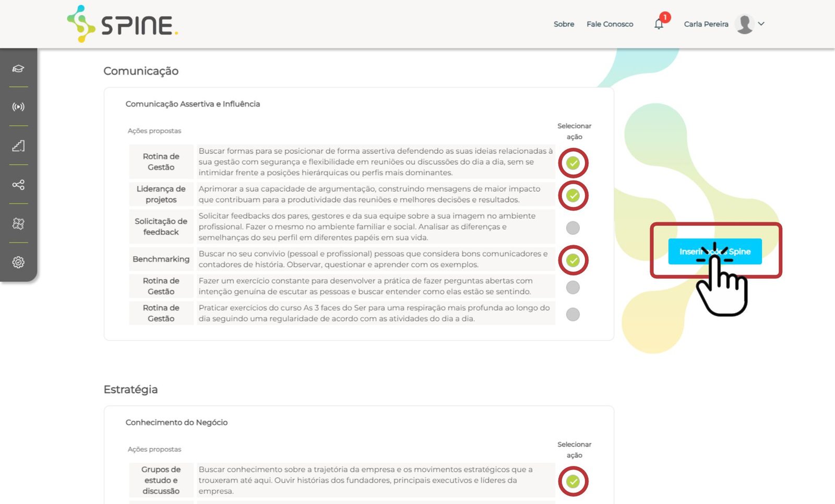Click the broadcast play sidebar icon
835x504 pixels.
(18, 107)
